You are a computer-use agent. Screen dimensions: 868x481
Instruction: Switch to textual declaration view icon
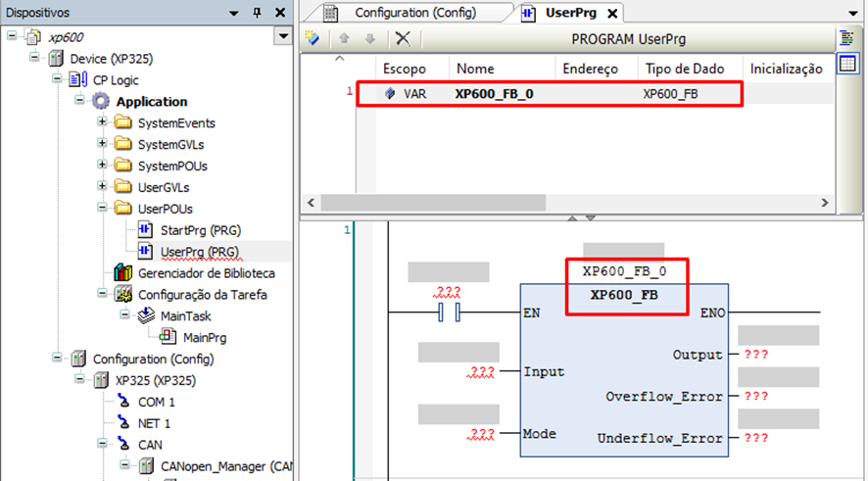coord(847,38)
